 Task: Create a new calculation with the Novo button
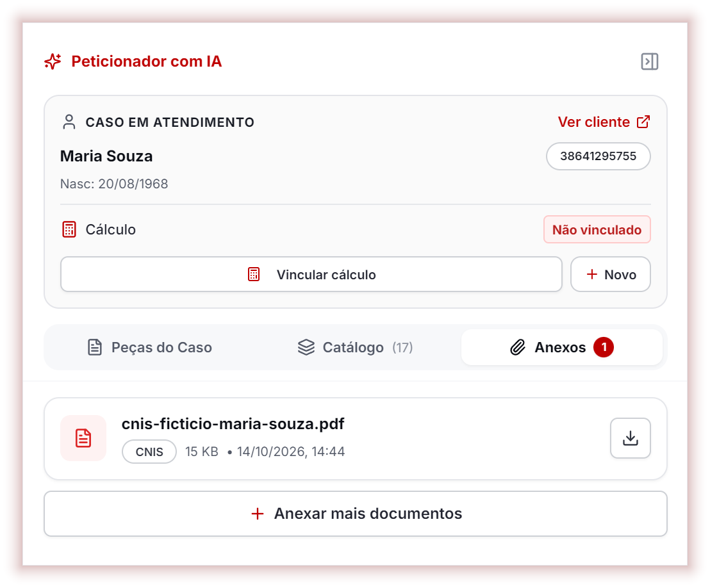[611, 274]
